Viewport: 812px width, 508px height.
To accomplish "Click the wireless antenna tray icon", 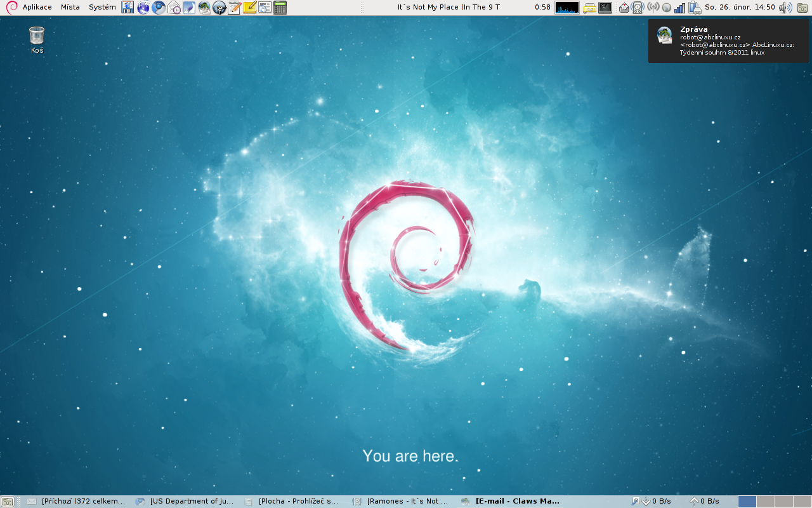I will click(653, 8).
